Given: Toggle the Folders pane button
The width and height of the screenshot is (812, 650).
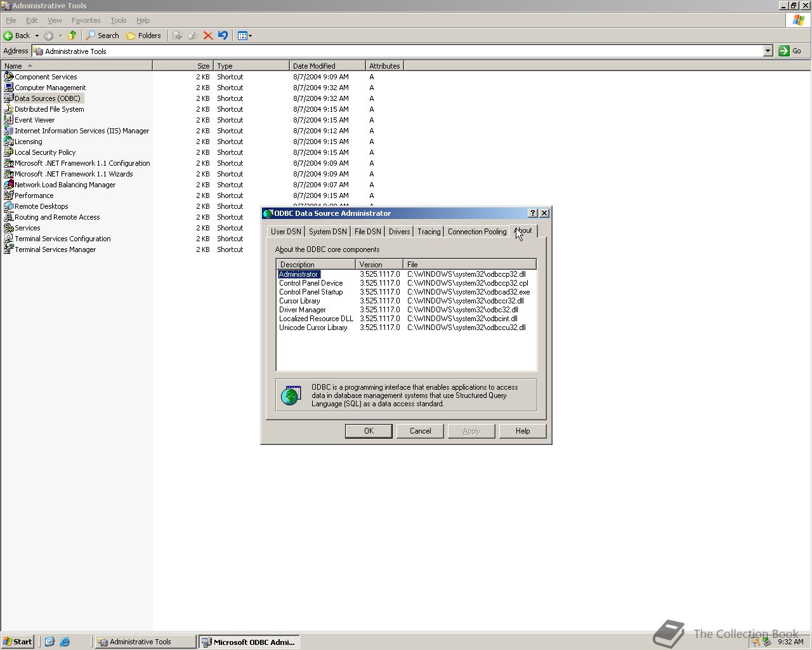Looking at the screenshot, I should pyautogui.click(x=144, y=36).
